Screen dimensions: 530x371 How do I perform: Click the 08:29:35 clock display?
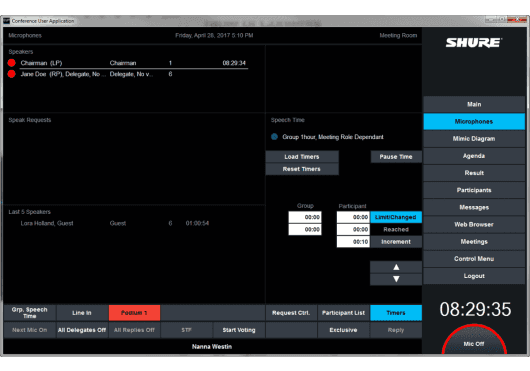(x=475, y=309)
